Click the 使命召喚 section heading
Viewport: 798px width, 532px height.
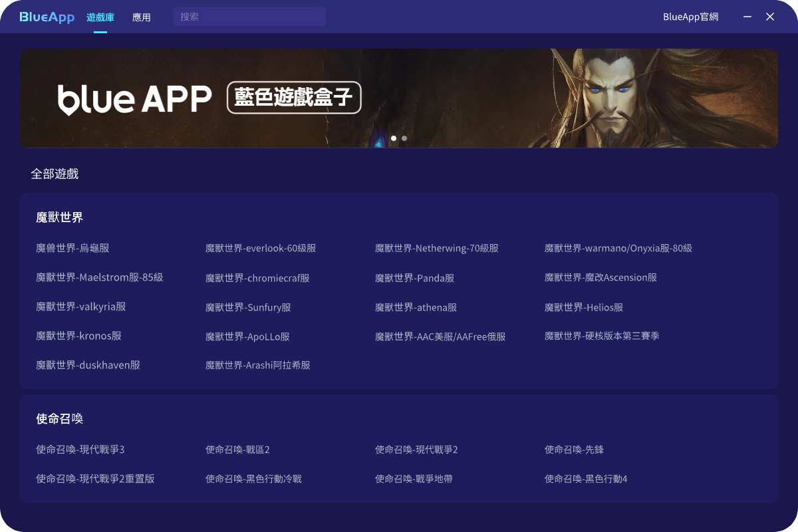coord(59,419)
